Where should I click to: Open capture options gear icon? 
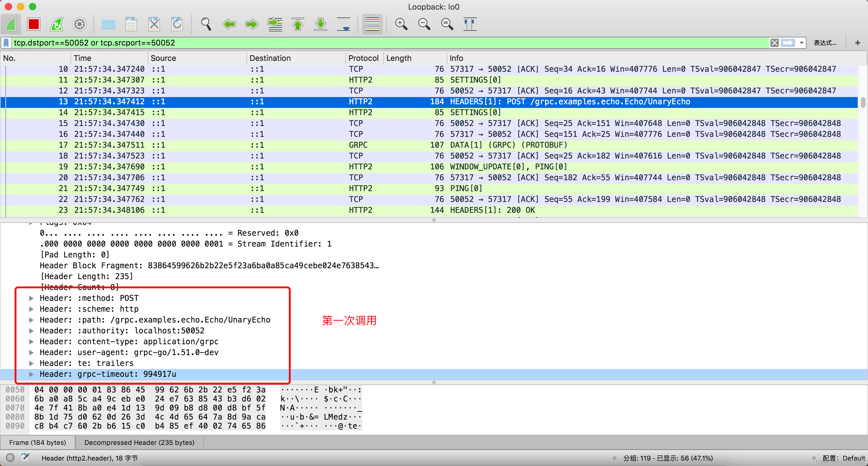pos(80,24)
